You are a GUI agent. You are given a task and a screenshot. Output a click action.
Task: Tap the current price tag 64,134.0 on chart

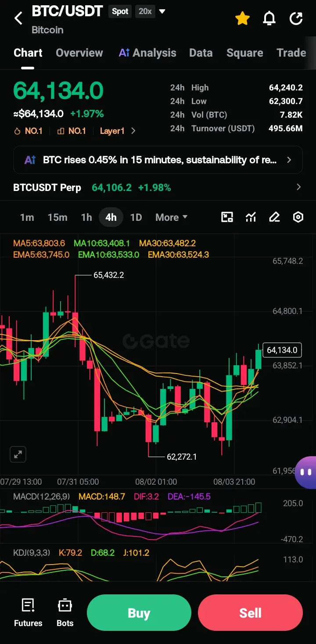(x=282, y=350)
